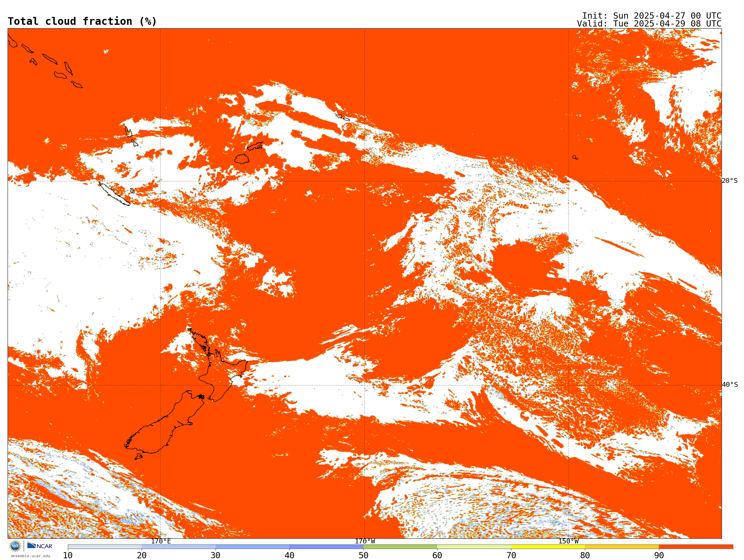Click the colorbar tick label 90
This screenshot has width=744, height=560.
[x=659, y=556]
